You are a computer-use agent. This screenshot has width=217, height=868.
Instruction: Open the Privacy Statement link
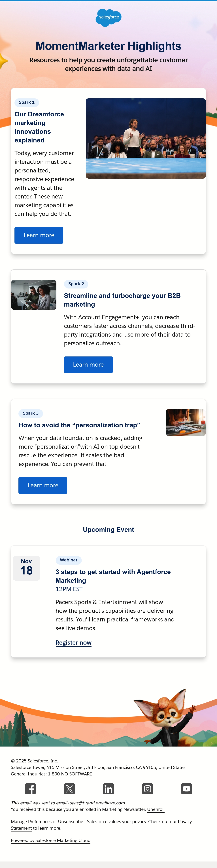185,822
